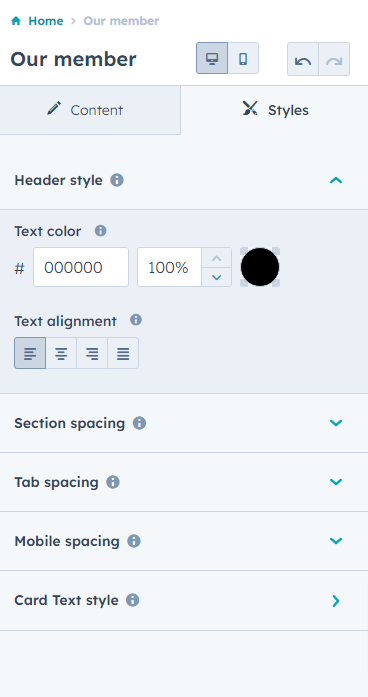
Task: Expand the Section spacing section
Action: (x=336, y=423)
